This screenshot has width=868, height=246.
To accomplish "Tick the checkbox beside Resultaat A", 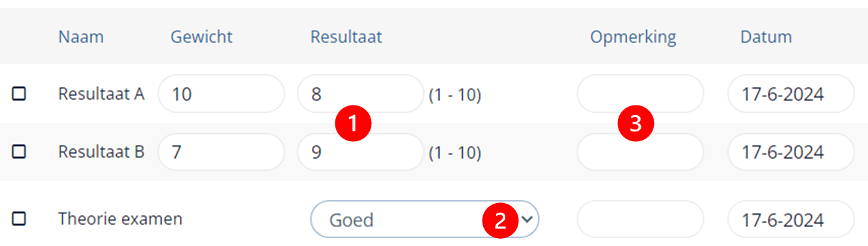I will pyautogui.click(x=19, y=94).
